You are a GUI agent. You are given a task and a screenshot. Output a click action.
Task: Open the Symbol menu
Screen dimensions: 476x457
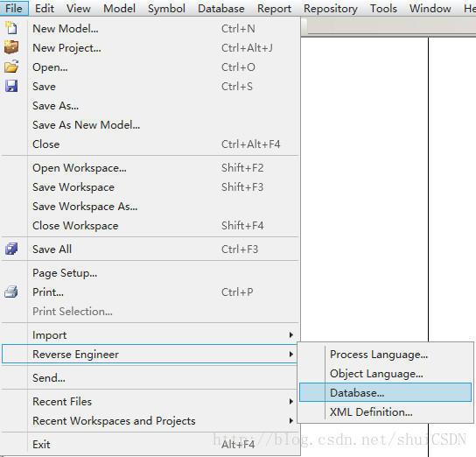coord(166,8)
